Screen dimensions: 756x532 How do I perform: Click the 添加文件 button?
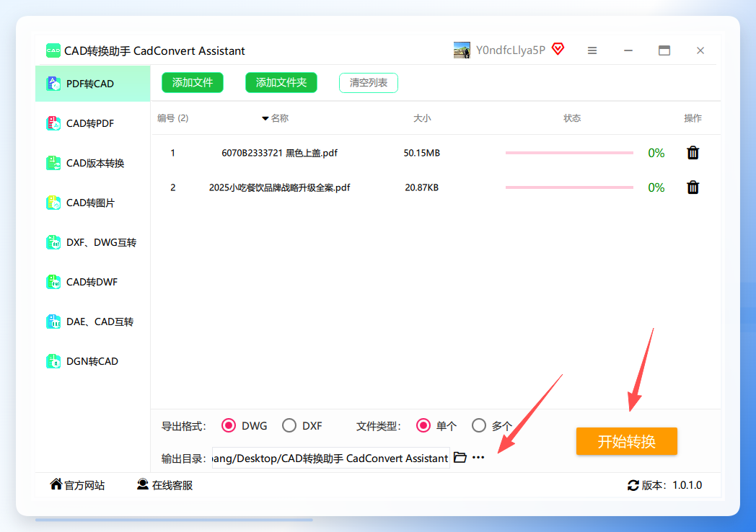point(193,82)
